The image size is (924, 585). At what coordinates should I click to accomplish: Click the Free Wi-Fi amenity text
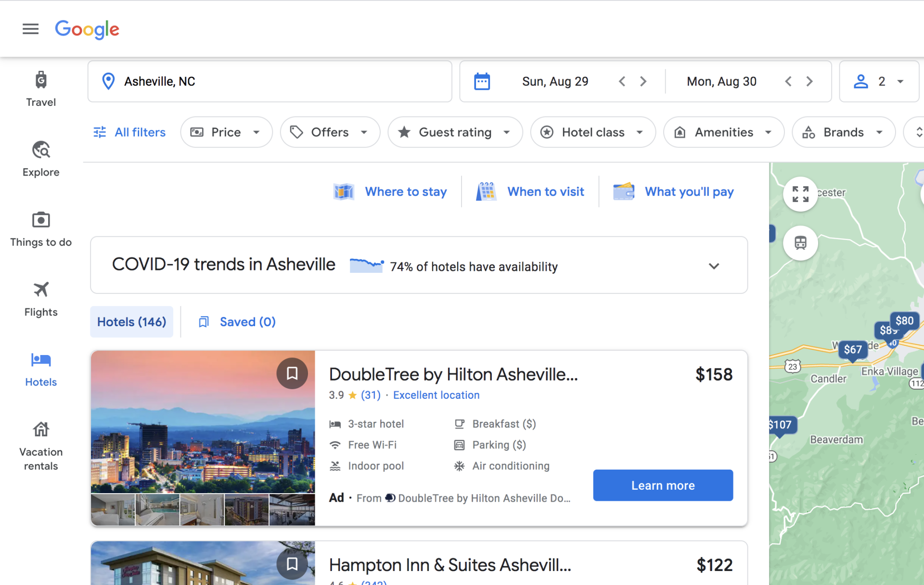click(x=372, y=445)
